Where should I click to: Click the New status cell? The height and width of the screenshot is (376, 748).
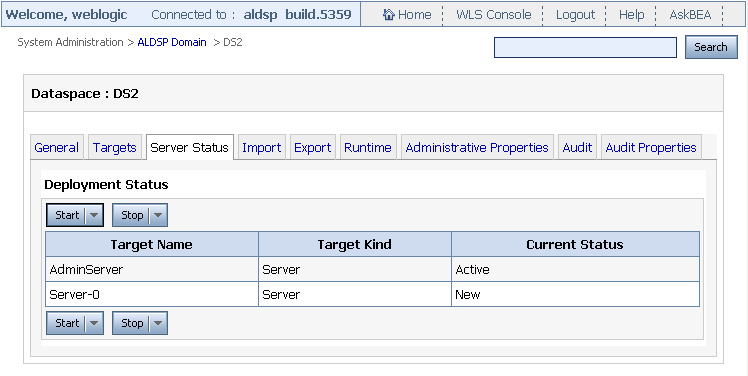[575, 294]
